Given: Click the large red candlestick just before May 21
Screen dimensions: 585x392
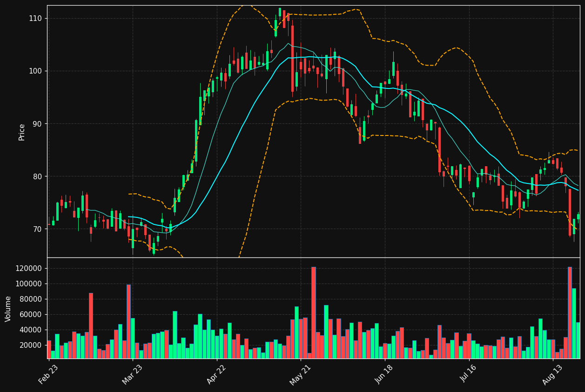Looking at the screenshot, I should (293, 59).
